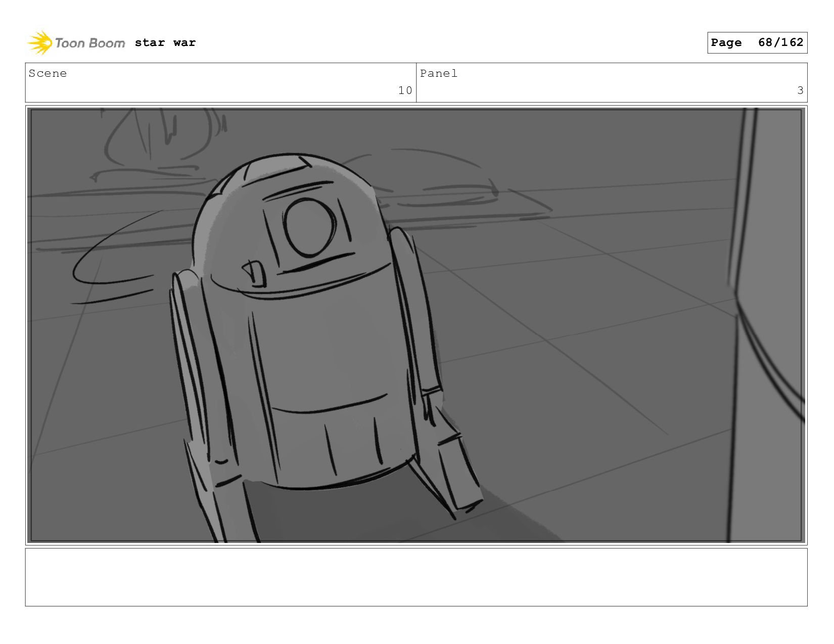Click the panel number '3'
The height and width of the screenshot is (644, 834).
point(800,90)
